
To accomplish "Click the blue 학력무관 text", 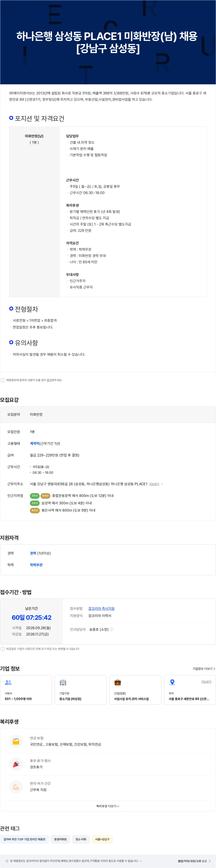I will click(36, 565).
